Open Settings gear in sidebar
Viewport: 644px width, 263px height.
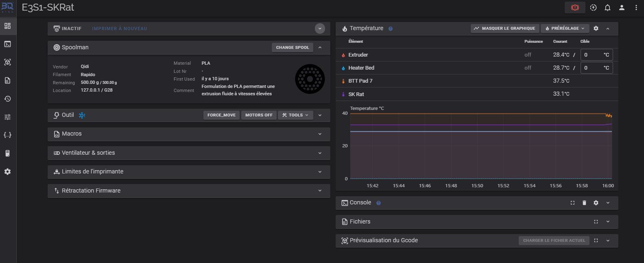[x=7, y=172]
